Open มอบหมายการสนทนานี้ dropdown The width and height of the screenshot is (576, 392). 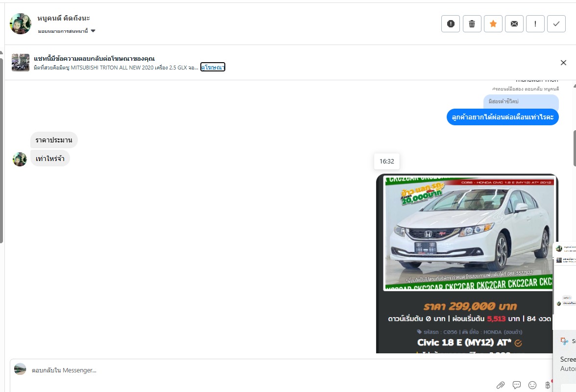67,31
